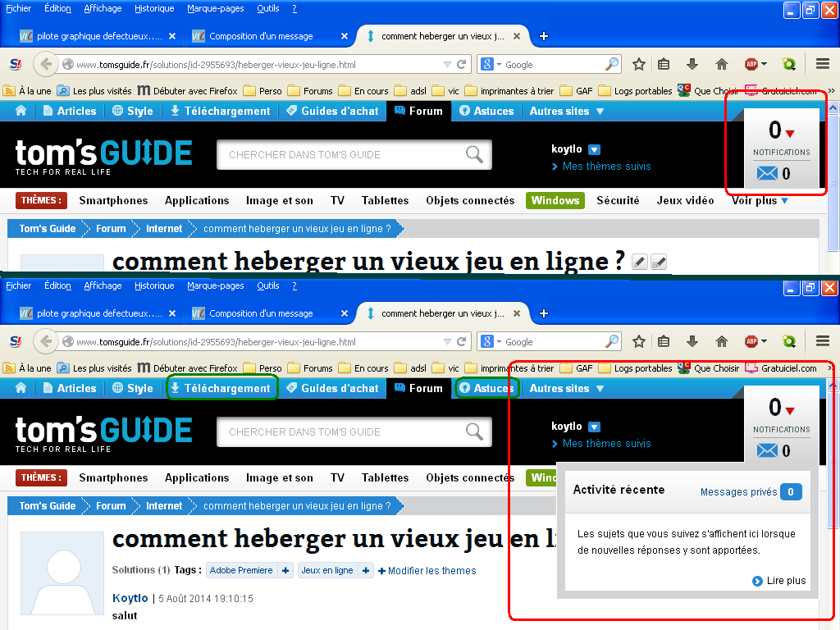The image size is (840, 630).
Task: Click the S! toolbar icon in lower window
Action: [x=16, y=342]
